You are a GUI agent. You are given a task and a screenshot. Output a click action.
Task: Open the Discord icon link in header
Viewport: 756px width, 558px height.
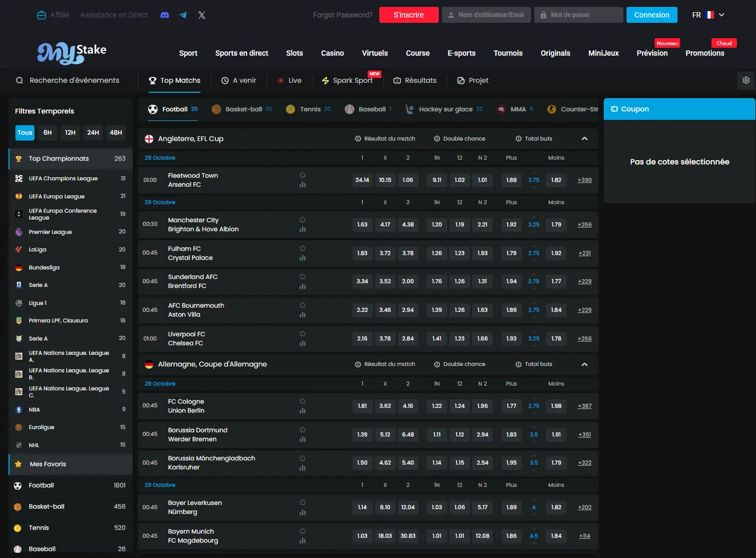[164, 15]
